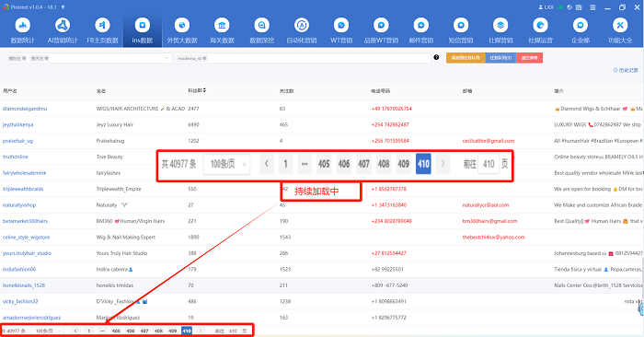Screen dimensions: 644x337
Task: Open the AI营销统计 module icon
Action: (63, 30)
